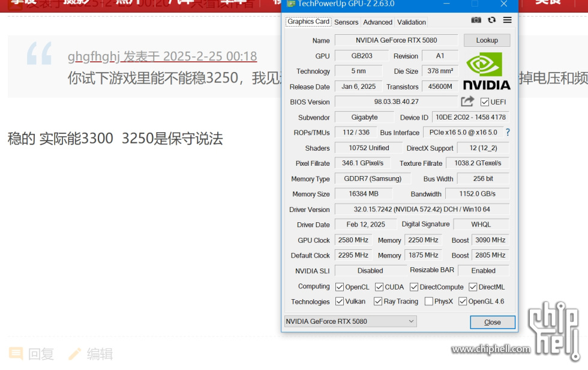Click the Digital Signature WHQL value
The height and width of the screenshot is (370, 588).
click(x=481, y=225)
